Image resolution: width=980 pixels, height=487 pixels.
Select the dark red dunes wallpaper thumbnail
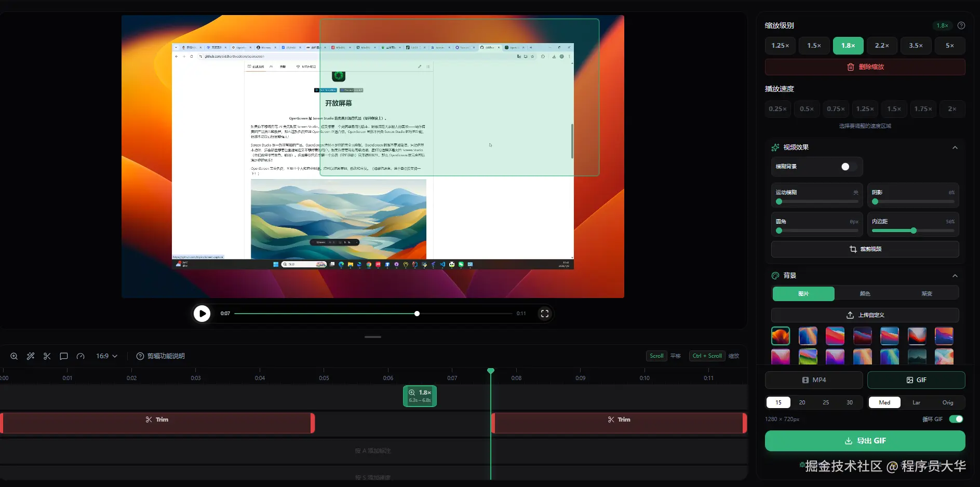[x=862, y=336]
